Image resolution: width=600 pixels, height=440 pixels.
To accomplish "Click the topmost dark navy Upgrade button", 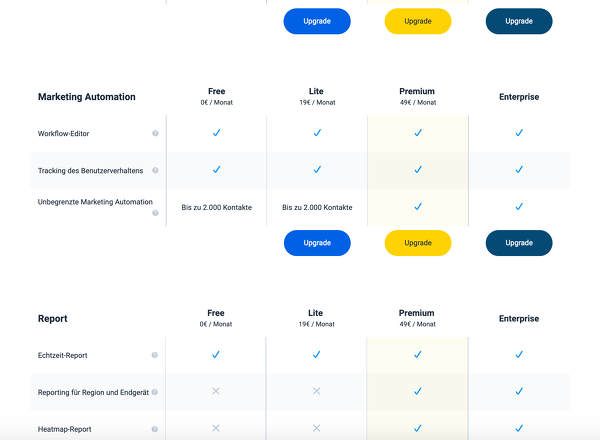I will point(519,21).
